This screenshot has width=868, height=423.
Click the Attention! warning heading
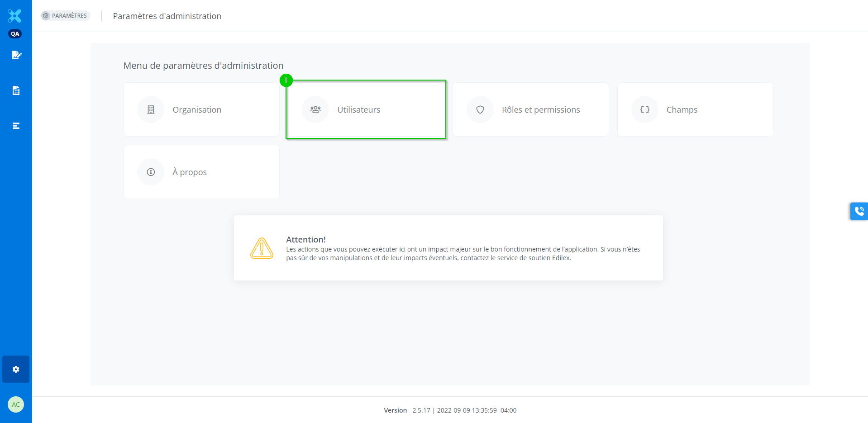[x=306, y=239]
